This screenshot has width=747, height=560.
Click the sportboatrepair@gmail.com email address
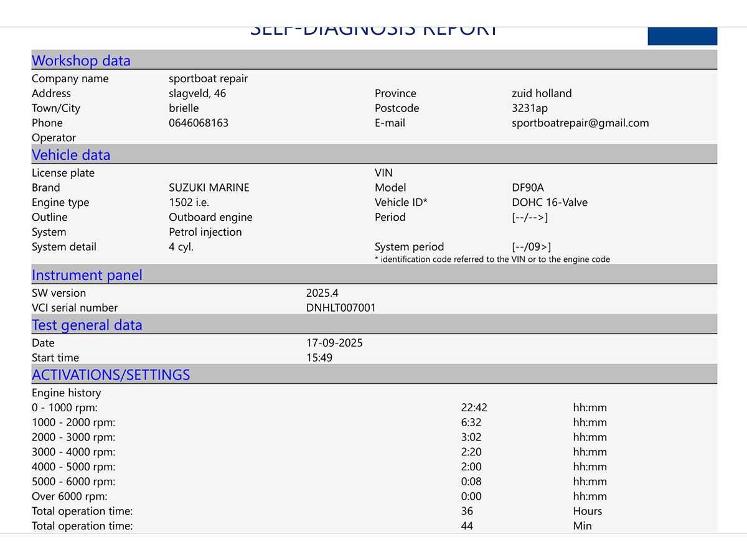[580, 123]
